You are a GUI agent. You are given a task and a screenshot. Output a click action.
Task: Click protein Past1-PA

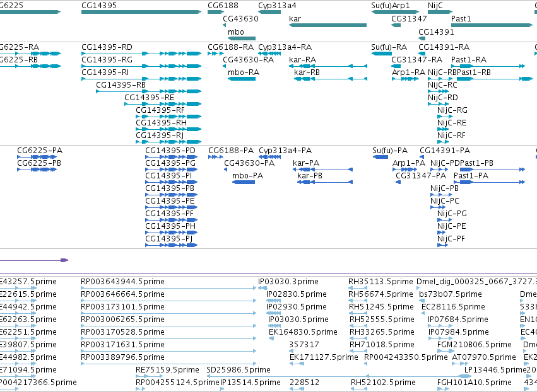pos(490,182)
